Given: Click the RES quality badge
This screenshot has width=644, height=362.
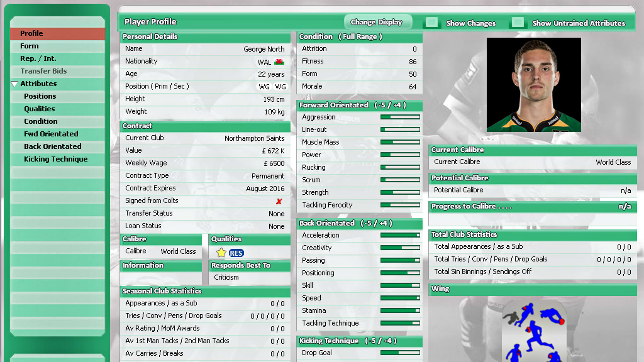Looking at the screenshot, I should [236, 253].
